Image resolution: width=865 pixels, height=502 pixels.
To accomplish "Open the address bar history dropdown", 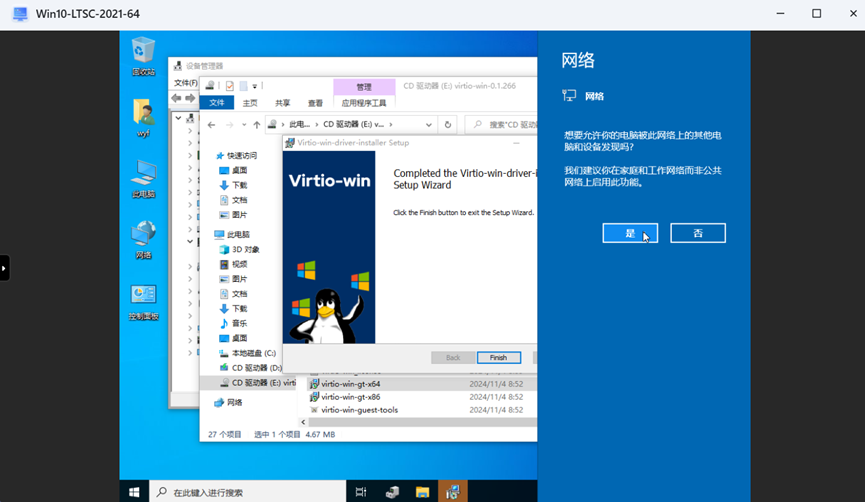I will (429, 125).
